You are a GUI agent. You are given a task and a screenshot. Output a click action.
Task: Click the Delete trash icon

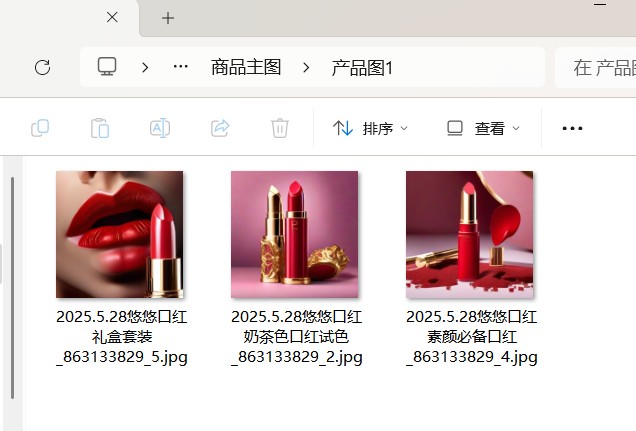coord(280,128)
